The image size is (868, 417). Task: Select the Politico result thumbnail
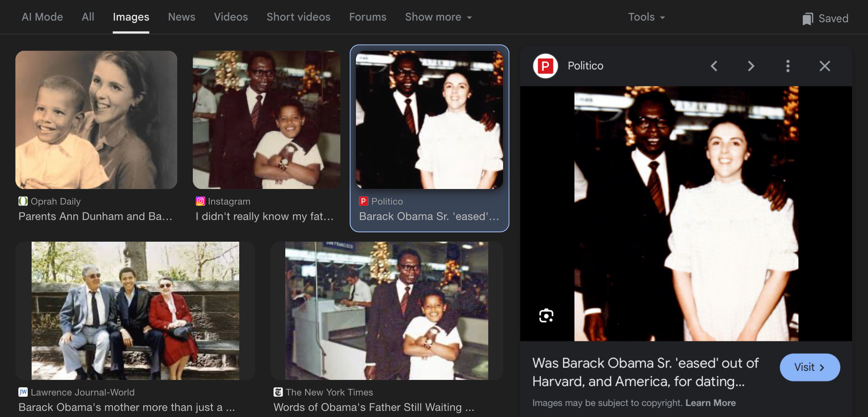click(x=429, y=120)
